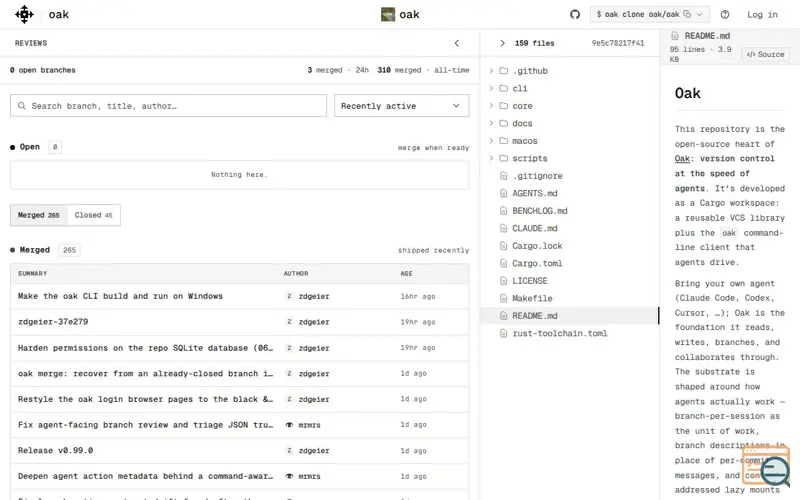Open the LICENSE file
Viewport: 800px width, 500px height.
click(569, 281)
